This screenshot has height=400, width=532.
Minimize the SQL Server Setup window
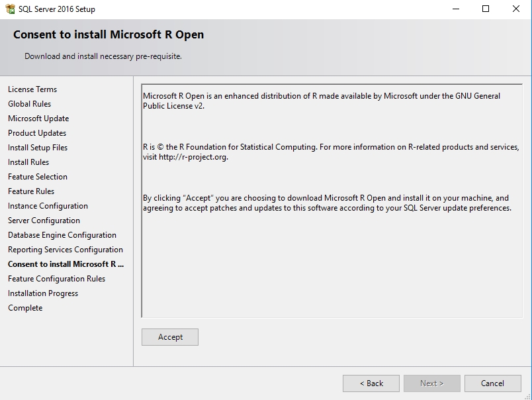(x=455, y=9)
